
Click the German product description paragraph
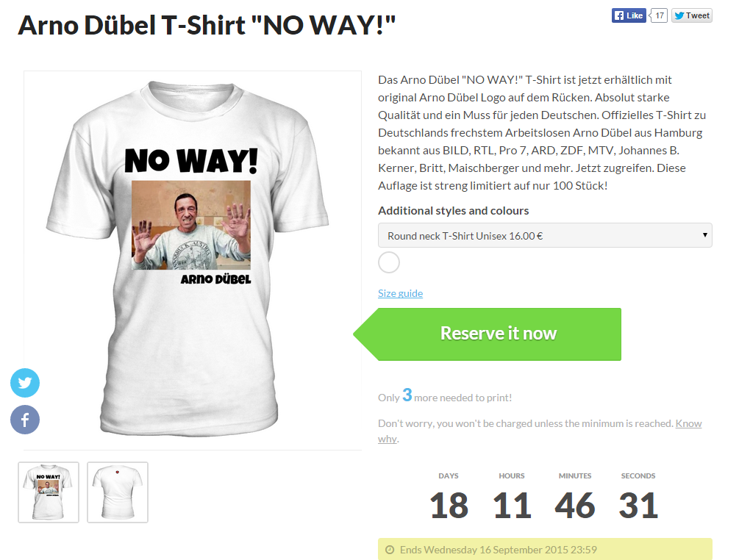542,133
